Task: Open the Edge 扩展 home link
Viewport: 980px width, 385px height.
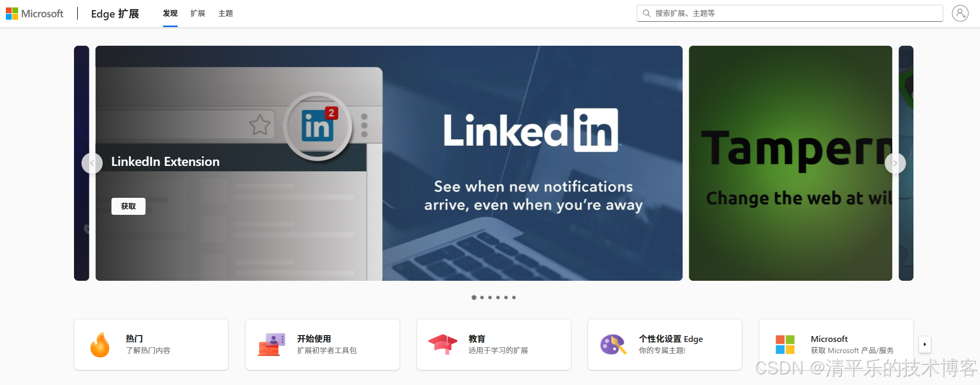Action: click(x=115, y=13)
